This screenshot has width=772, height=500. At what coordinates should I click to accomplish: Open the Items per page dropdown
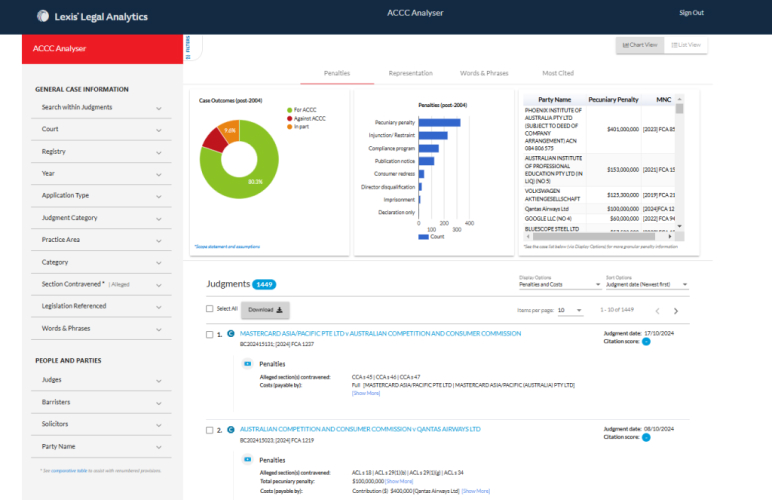pyautogui.click(x=569, y=311)
